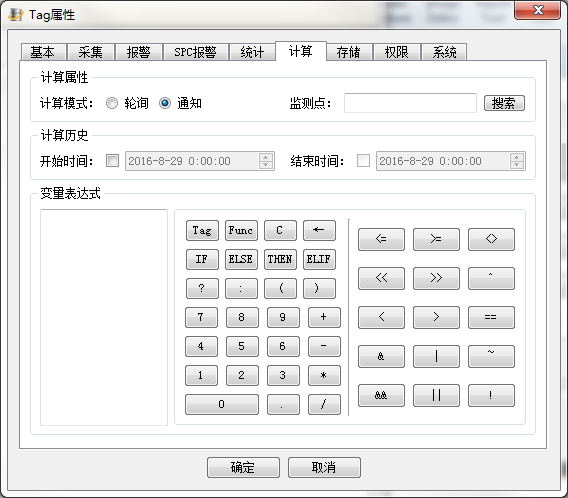This screenshot has height=498, width=568.
Task: Insert IF keyword
Action: (x=202, y=259)
